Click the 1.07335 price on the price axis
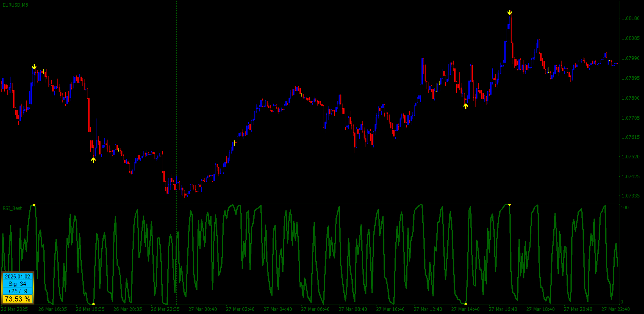 click(x=630, y=196)
